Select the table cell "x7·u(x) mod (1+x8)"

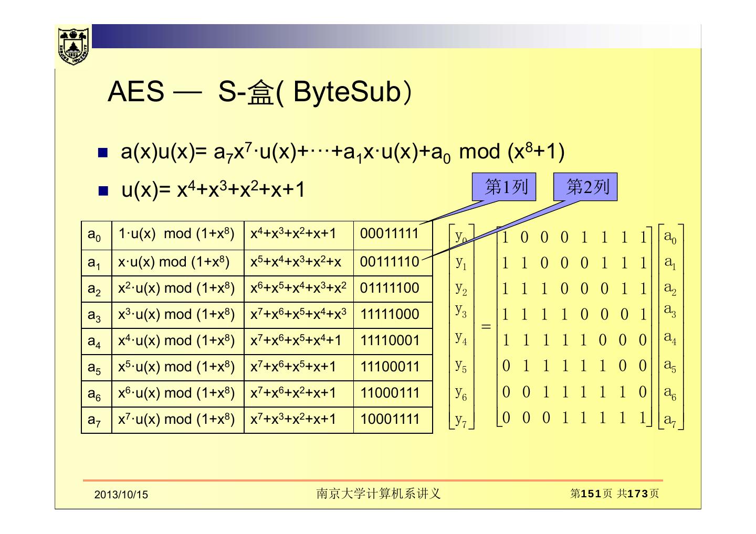(178, 420)
